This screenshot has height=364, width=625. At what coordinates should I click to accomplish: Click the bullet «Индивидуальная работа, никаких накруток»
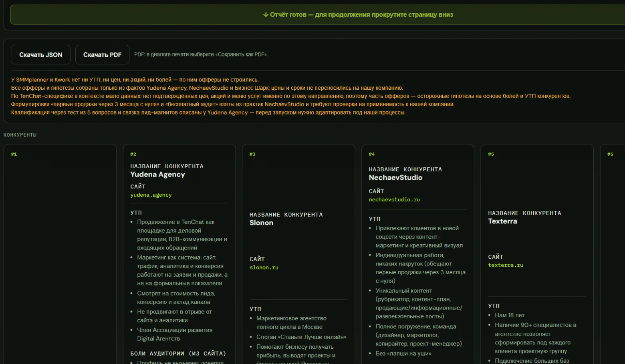click(420, 268)
